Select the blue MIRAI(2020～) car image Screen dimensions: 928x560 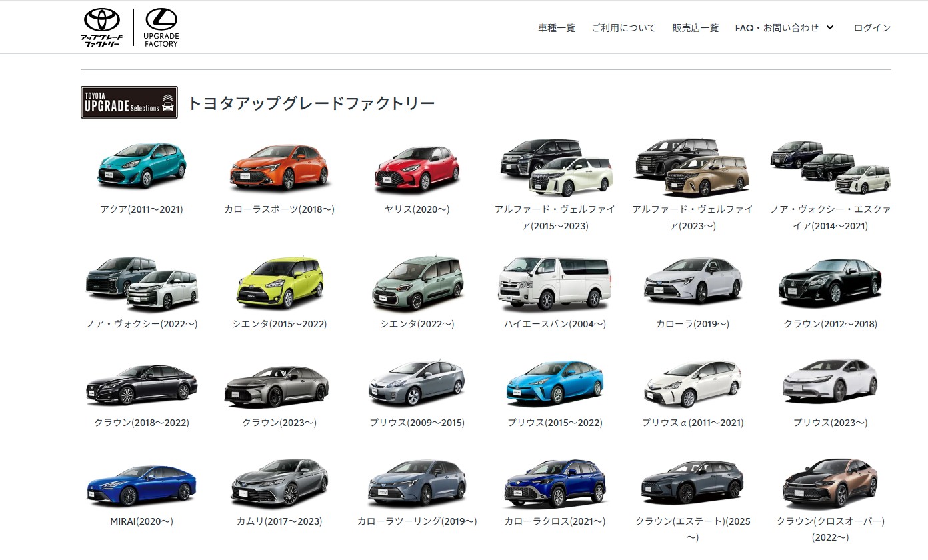click(x=142, y=485)
